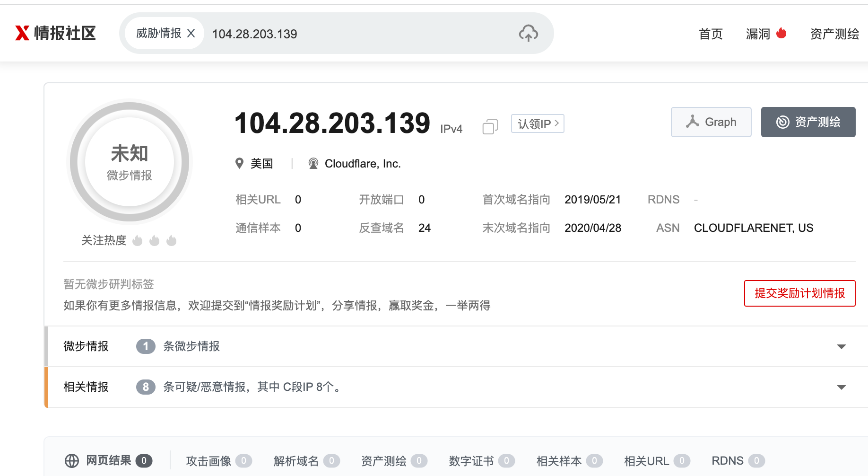Screen dimensions: 868x476
Task: Click the 首次域名指向 date 2019/05/21
Action: (x=592, y=200)
